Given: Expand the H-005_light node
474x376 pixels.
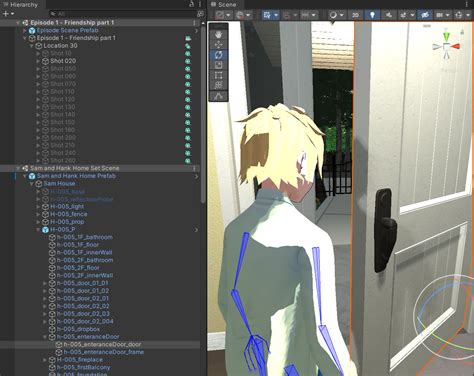Looking at the screenshot, I should pyautogui.click(x=38, y=207).
